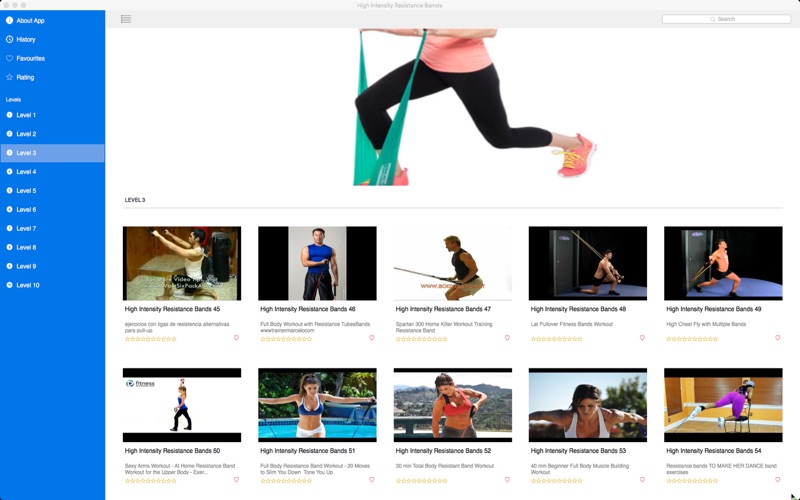
Task: Rate Resistance Bands 48 using star row
Action: click(557, 339)
